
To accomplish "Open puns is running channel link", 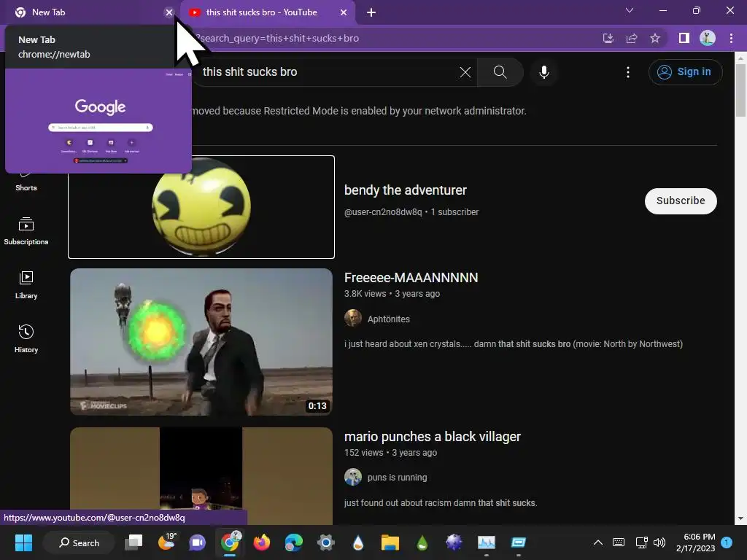I will click(397, 477).
